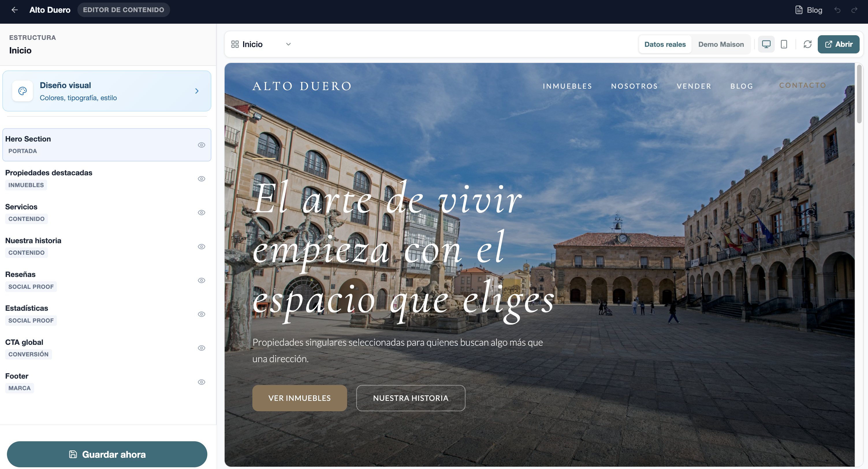Hide the CTA global section
This screenshot has width=868, height=469.
click(x=202, y=348)
